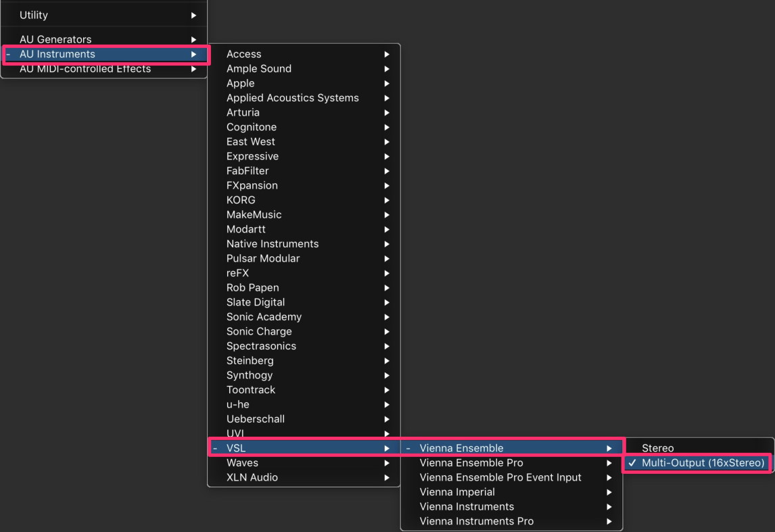
Task: Open the Toontrack submenu
Action: (304, 390)
